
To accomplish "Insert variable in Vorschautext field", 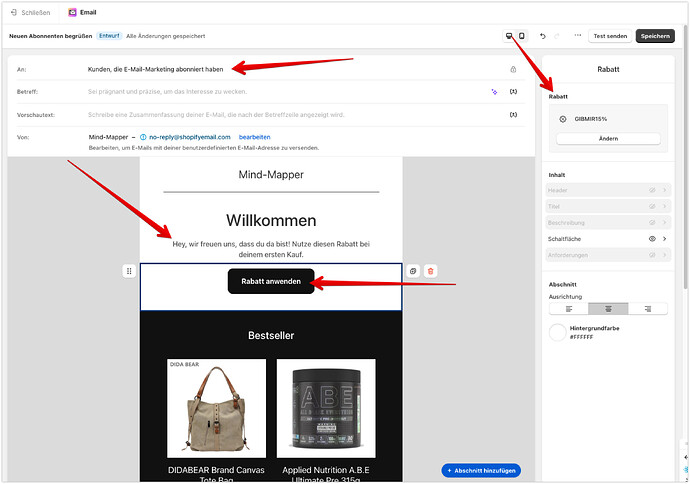I will tap(513, 114).
